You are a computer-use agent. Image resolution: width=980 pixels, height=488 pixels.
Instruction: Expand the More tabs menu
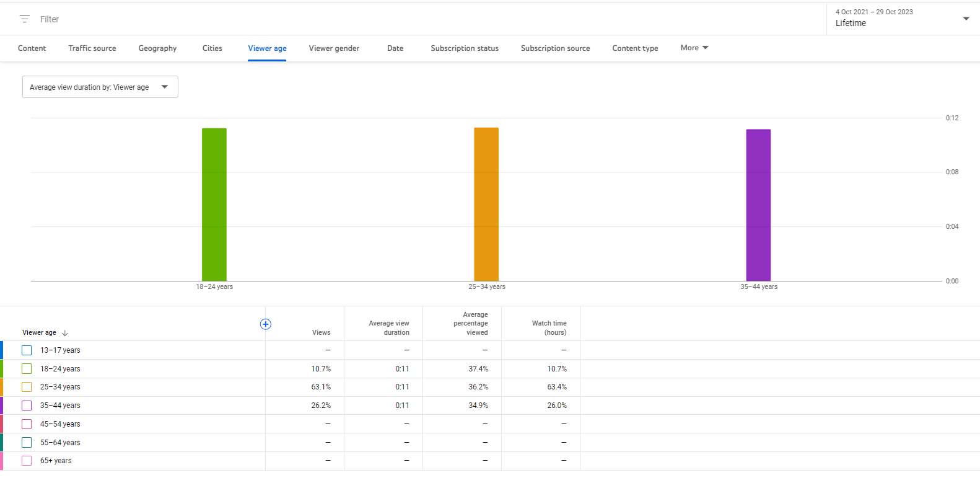tap(694, 48)
